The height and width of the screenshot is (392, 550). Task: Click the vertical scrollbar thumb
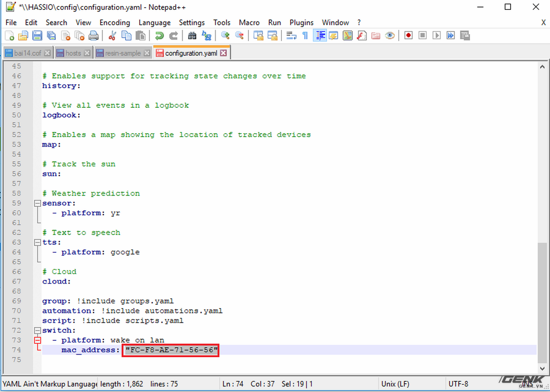pyautogui.click(x=542, y=303)
